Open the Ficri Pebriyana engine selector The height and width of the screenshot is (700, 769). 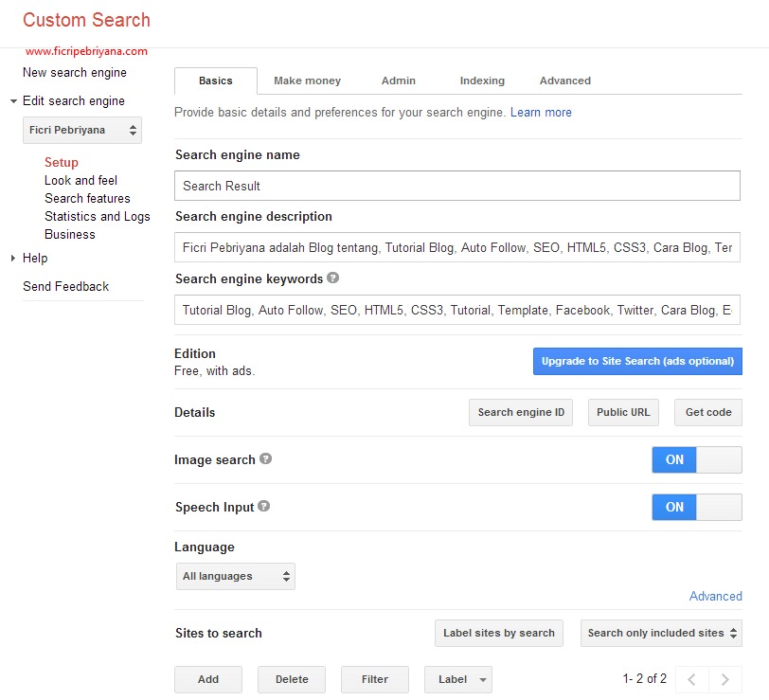(82, 130)
